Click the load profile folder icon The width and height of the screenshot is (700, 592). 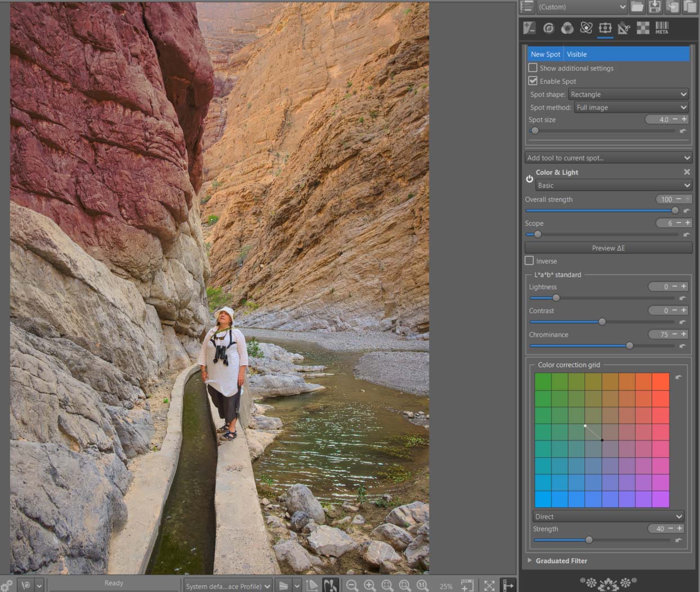pyautogui.click(x=637, y=7)
